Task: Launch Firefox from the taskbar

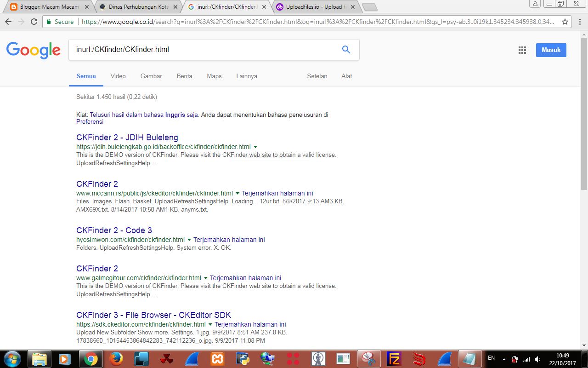Action: tap(116, 359)
